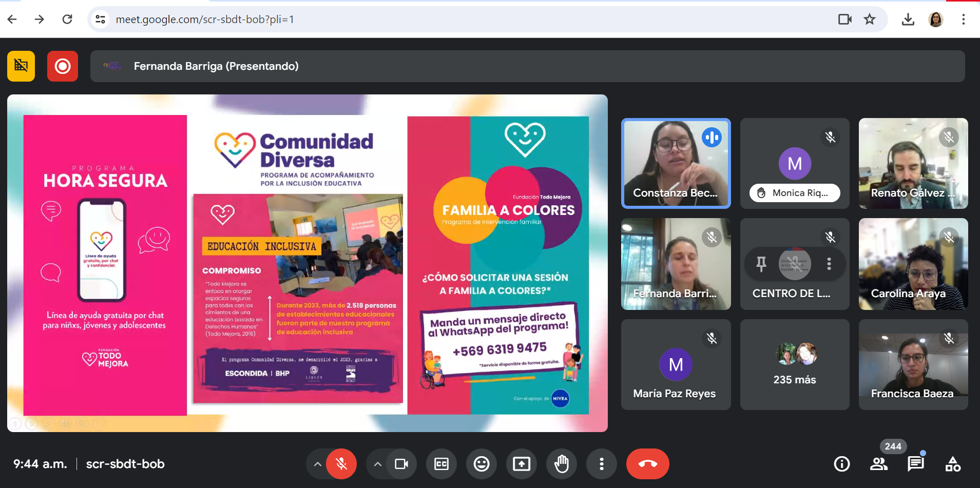Go back to the previous page
Viewport: 980px width, 488px height.
click(x=12, y=19)
